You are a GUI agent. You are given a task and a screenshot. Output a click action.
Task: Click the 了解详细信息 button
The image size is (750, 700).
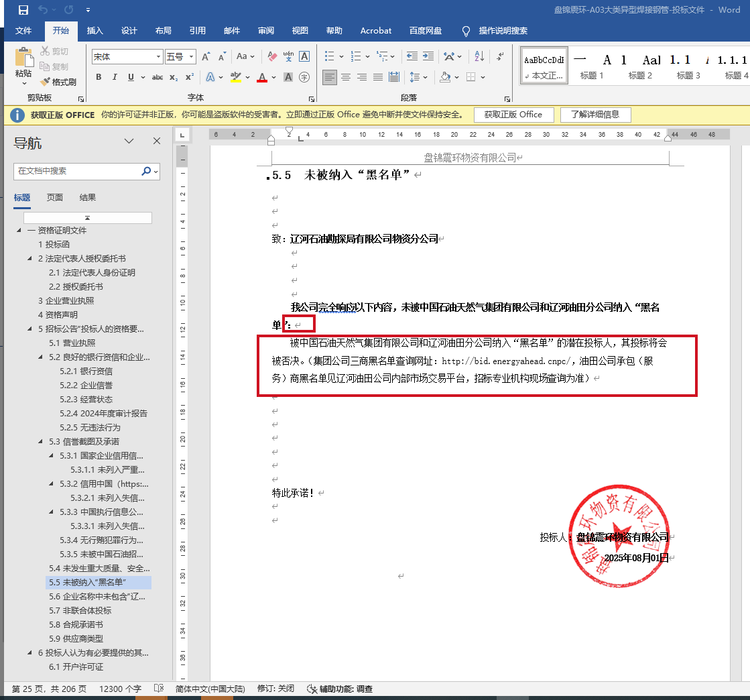[x=595, y=115]
